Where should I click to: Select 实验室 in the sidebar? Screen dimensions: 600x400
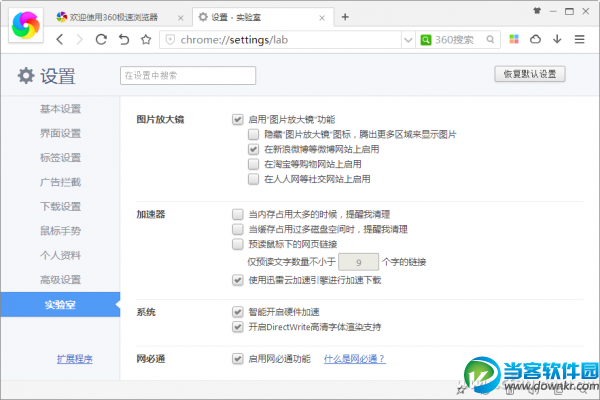pos(60,305)
